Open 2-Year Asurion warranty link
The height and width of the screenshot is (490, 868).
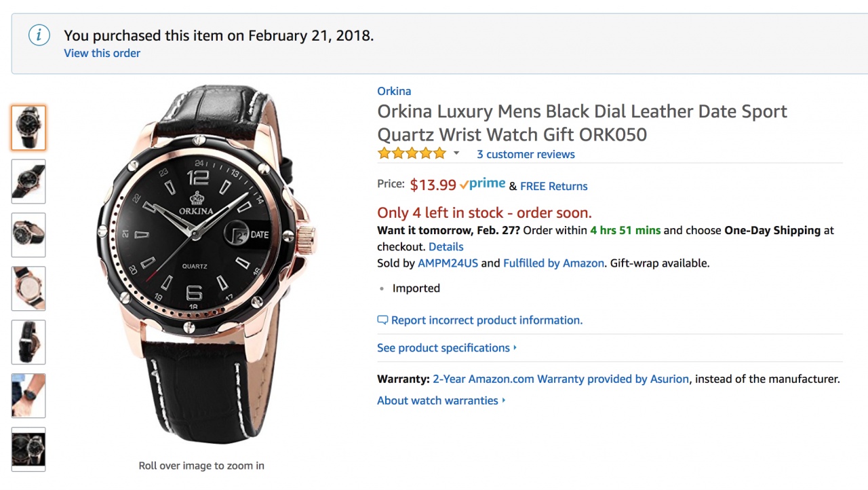[561, 379]
